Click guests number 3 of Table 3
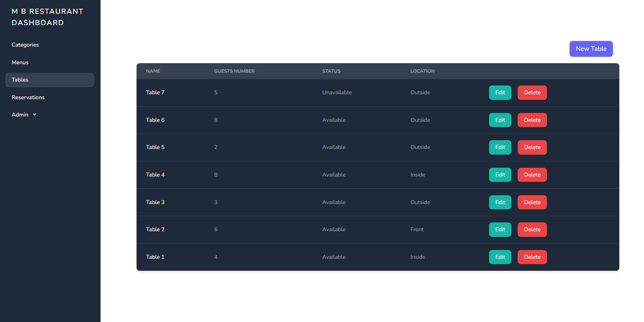 pos(216,202)
